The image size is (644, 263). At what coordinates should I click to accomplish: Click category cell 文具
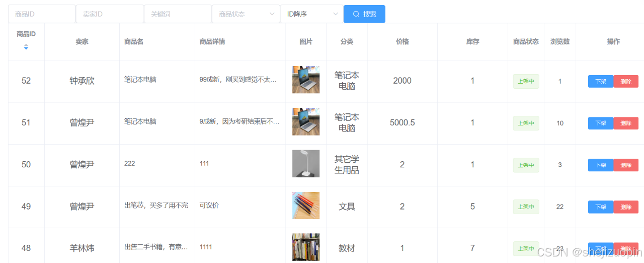347,207
